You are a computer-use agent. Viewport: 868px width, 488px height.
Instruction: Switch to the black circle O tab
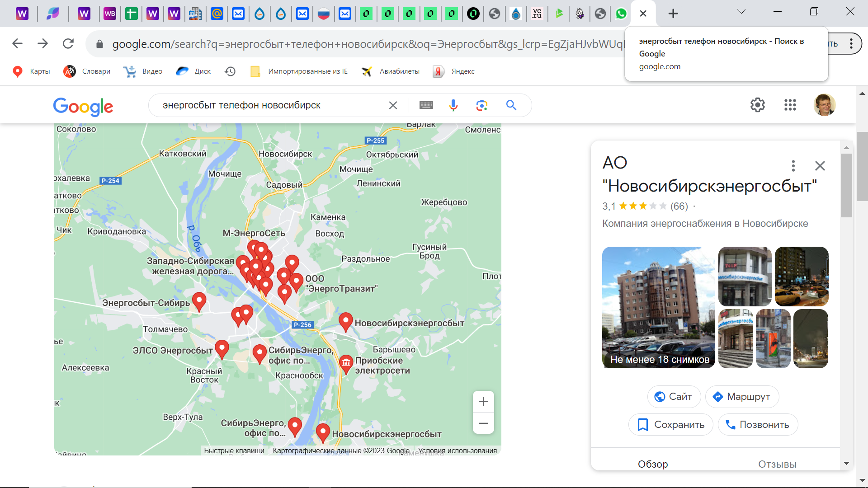click(473, 14)
